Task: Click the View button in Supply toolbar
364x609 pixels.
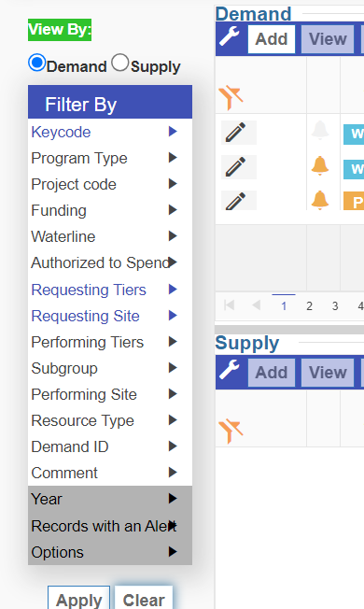Action: click(x=328, y=373)
